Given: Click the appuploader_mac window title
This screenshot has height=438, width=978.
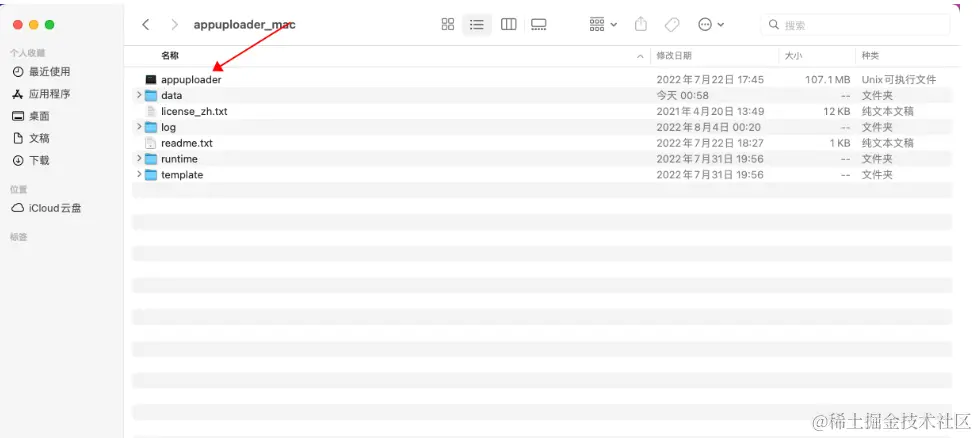Looking at the screenshot, I should pos(244,24).
